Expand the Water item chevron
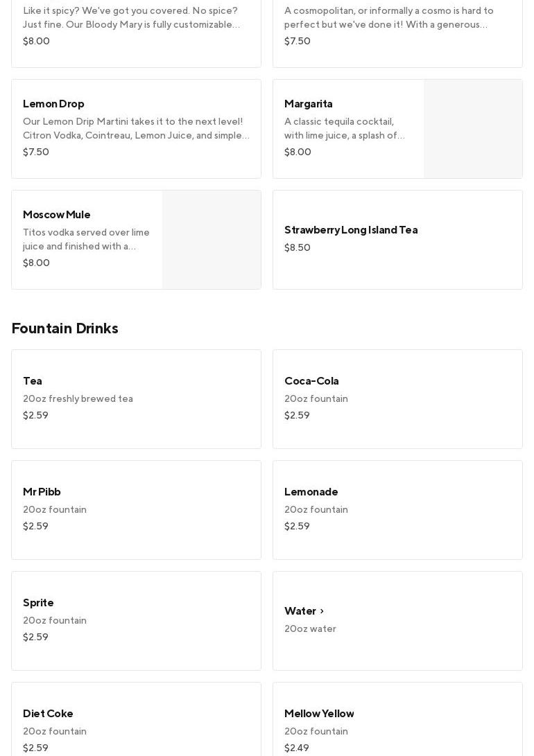Image resolution: width=534 pixels, height=756 pixels. coord(322,611)
